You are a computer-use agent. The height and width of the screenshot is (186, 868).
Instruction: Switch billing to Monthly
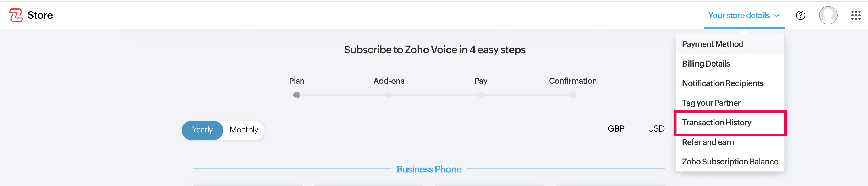[x=244, y=130]
